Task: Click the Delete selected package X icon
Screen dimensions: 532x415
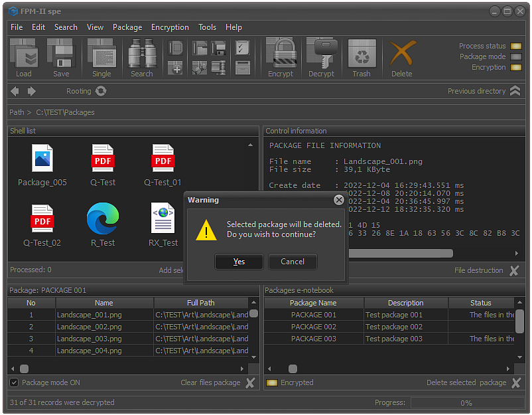Action: (x=516, y=382)
